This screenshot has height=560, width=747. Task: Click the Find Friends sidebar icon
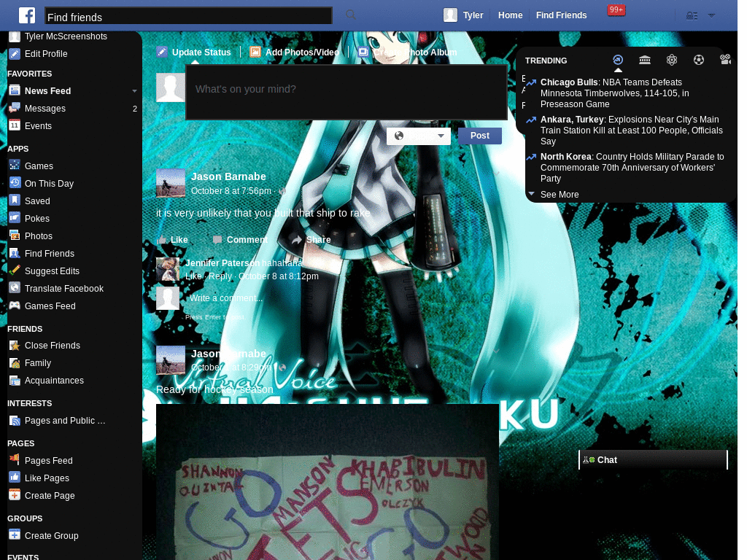tap(15, 253)
